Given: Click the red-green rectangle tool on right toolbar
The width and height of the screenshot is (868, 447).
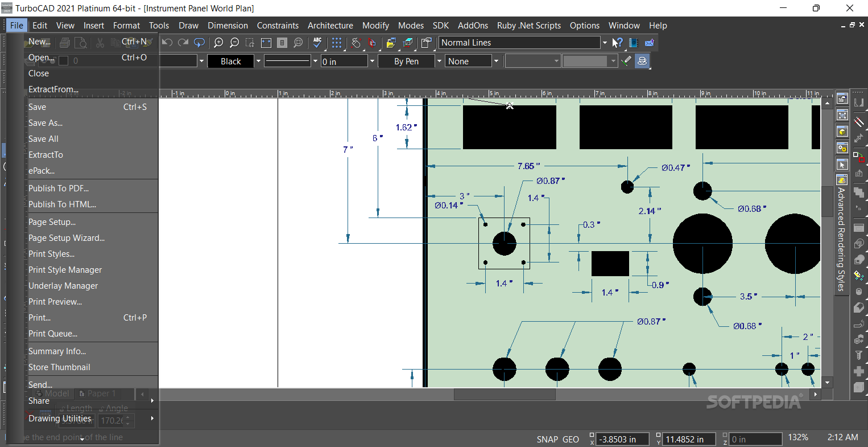Looking at the screenshot, I should (859, 156).
